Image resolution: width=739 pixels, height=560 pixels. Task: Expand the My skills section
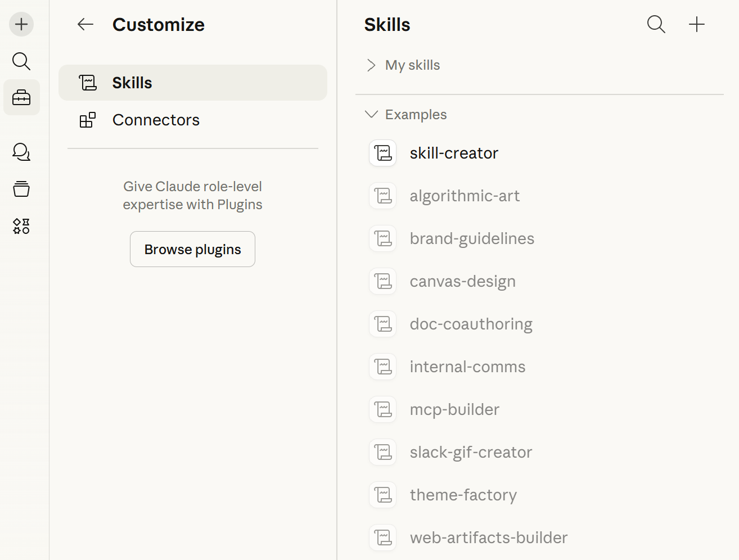coord(403,65)
